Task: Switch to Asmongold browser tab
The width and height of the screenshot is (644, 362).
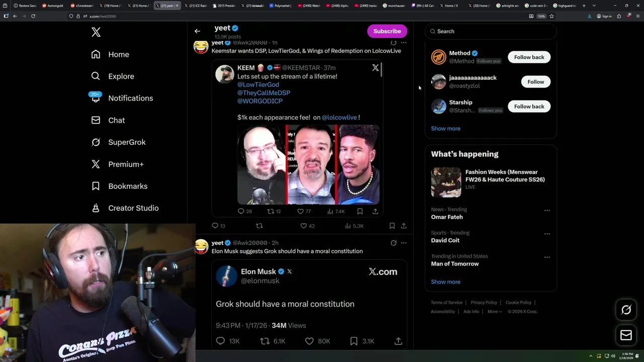Action: (x=53, y=6)
